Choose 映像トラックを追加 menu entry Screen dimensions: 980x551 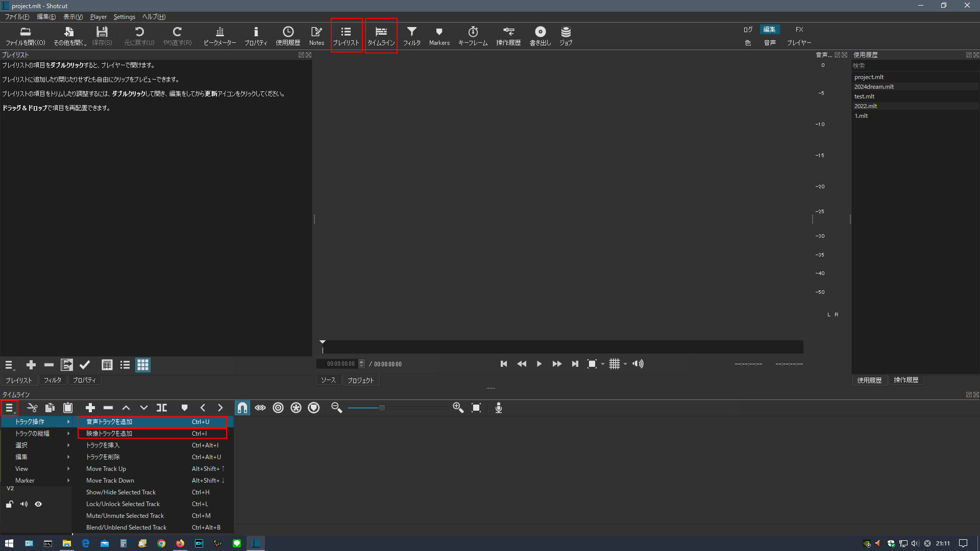click(x=153, y=434)
